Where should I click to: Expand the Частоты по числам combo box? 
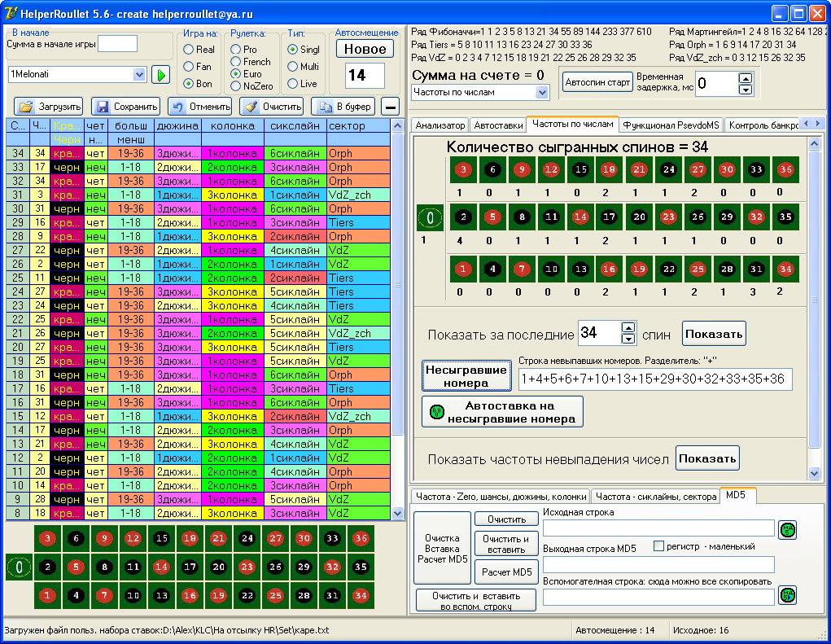click(x=543, y=93)
